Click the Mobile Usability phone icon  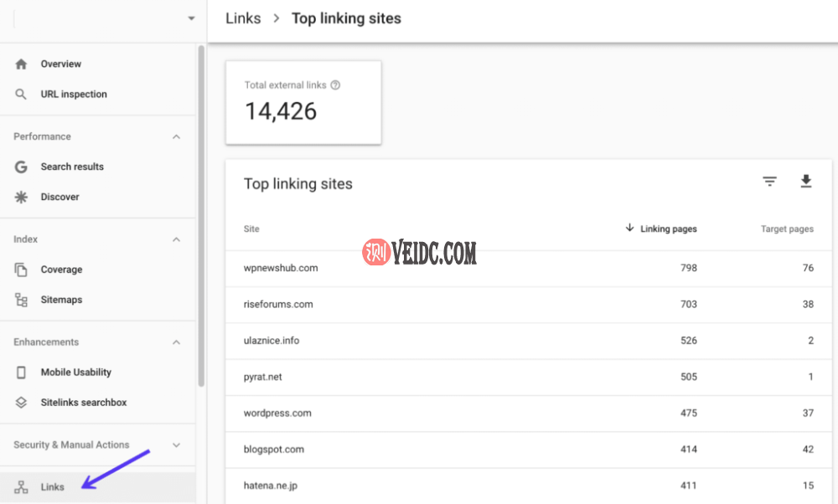click(x=22, y=373)
